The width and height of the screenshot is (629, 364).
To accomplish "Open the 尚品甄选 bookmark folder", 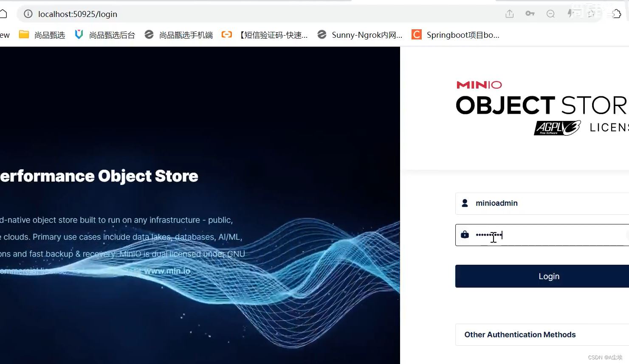I will (42, 35).
